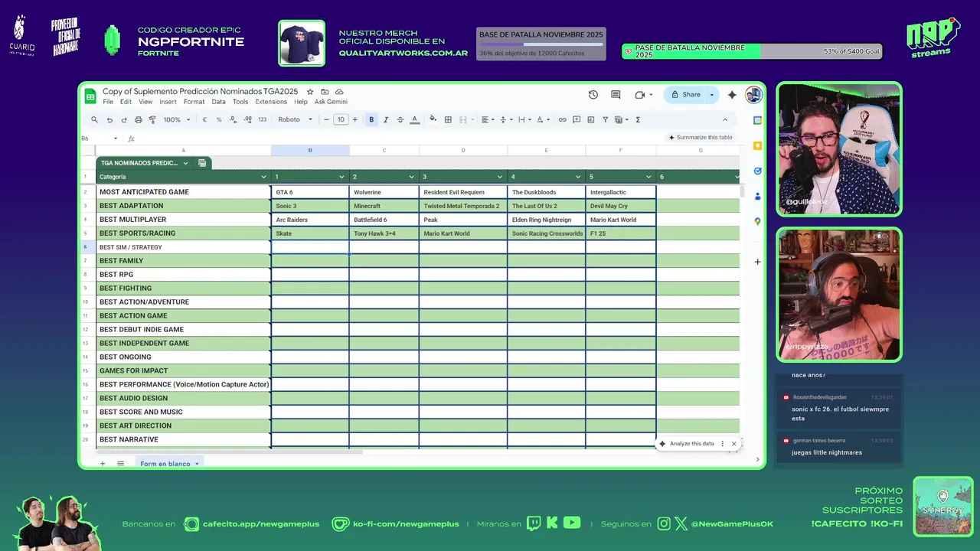Decrease decimal places
Image resolution: width=980 pixels, height=551 pixels.
233,119
